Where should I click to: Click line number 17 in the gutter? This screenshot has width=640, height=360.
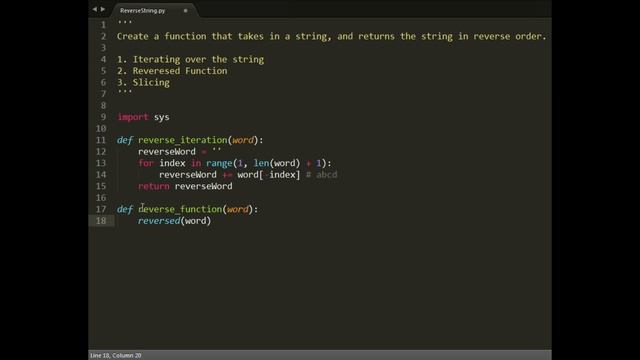tap(101, 209)
